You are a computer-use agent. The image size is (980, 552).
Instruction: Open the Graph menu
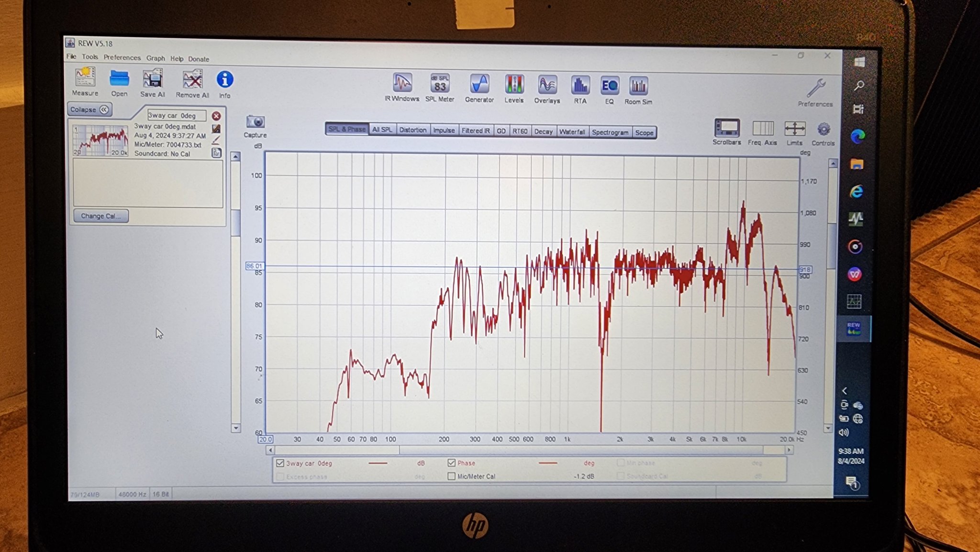click(x=156, y=58)
